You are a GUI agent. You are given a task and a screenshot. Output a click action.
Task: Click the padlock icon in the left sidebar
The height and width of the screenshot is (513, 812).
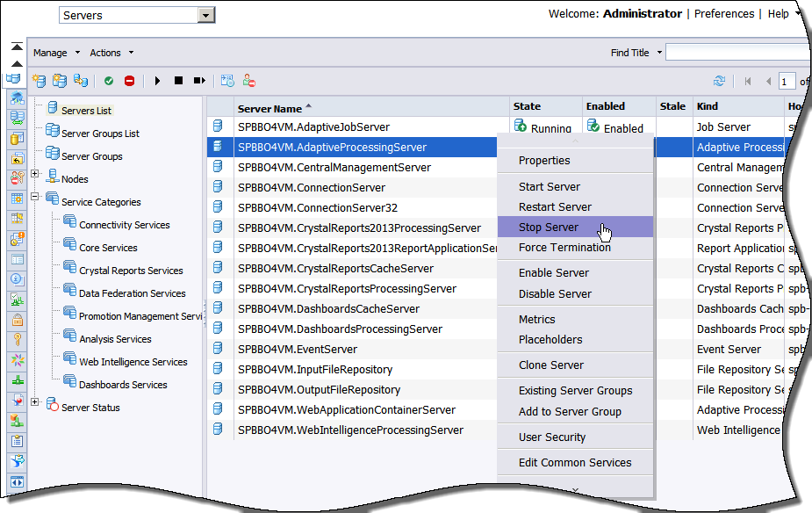17,320
